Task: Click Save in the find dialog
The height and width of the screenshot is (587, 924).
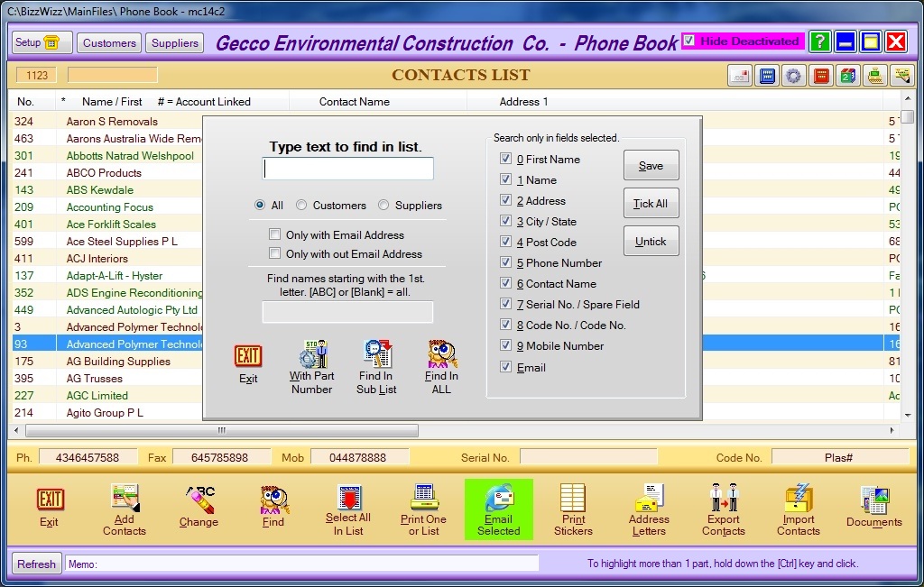Action: click(651, 165)
